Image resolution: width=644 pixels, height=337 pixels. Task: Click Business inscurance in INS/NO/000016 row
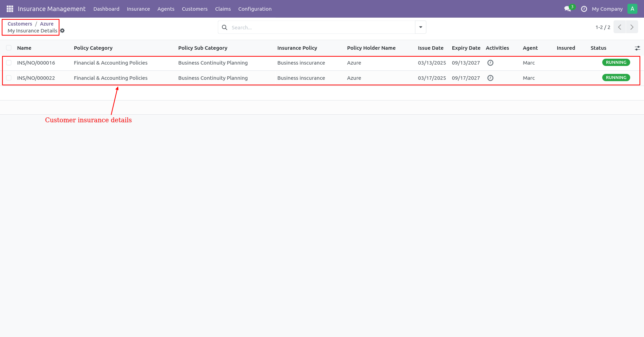pos(301,63)
